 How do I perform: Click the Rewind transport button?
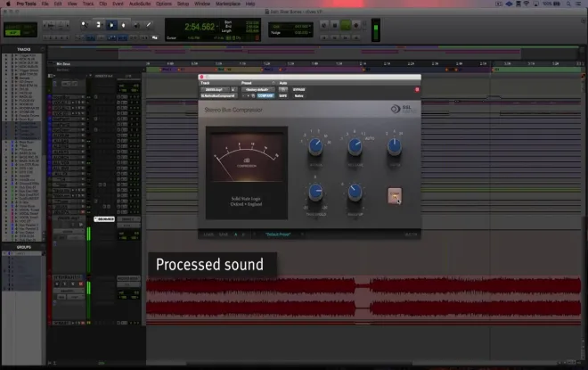pos(335,37)
